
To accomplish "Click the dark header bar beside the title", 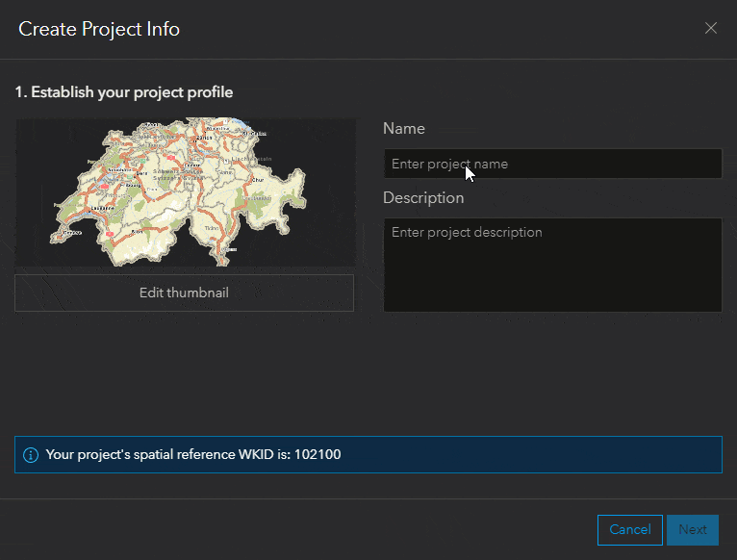I will point(433,29).
